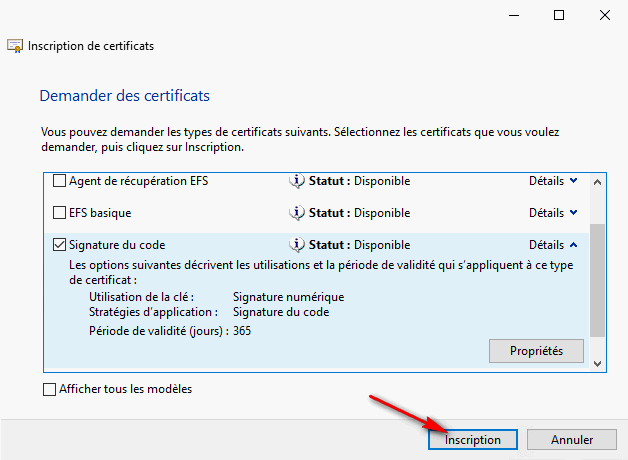Collapse Détails for Signature du code
This screenshot has height=460, width=628.
click(x=553, y=245)
